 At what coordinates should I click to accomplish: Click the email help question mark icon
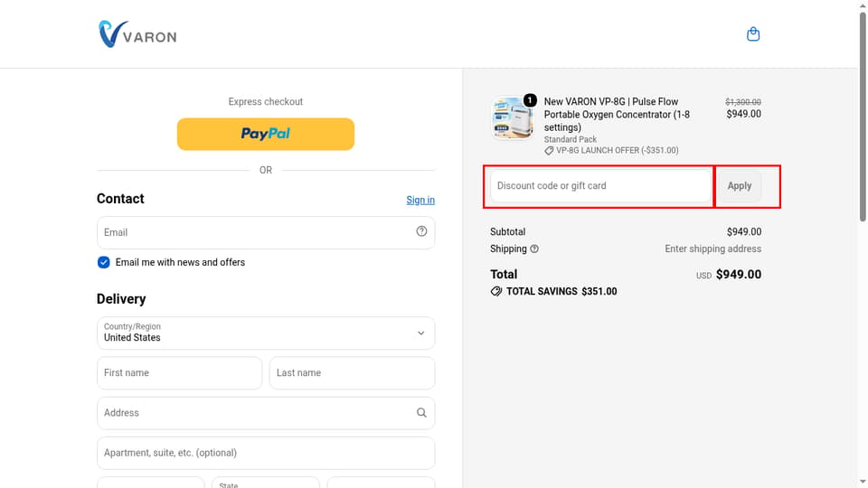421,231
